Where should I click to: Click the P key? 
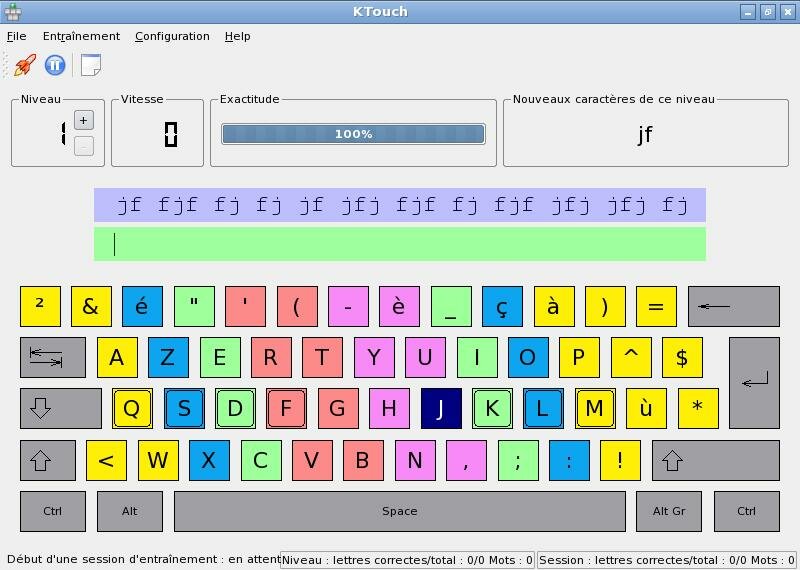pos(580,357)
